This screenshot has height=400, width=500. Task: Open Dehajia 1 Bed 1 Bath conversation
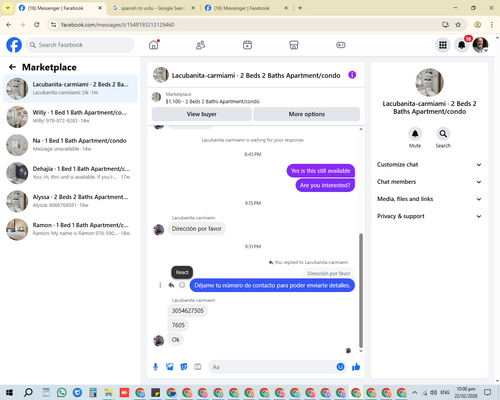pos(70,173)
